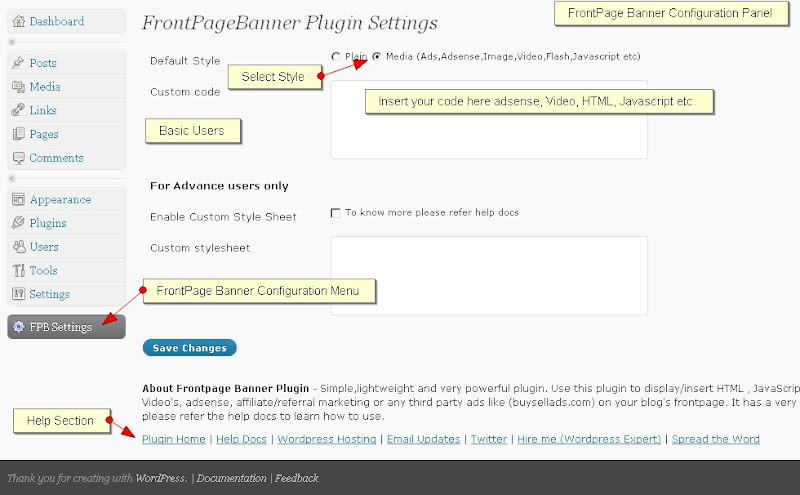800x495 pixels.
Task: Open the Hire me (Wordpress Expert) link
Action: point(589,439)
